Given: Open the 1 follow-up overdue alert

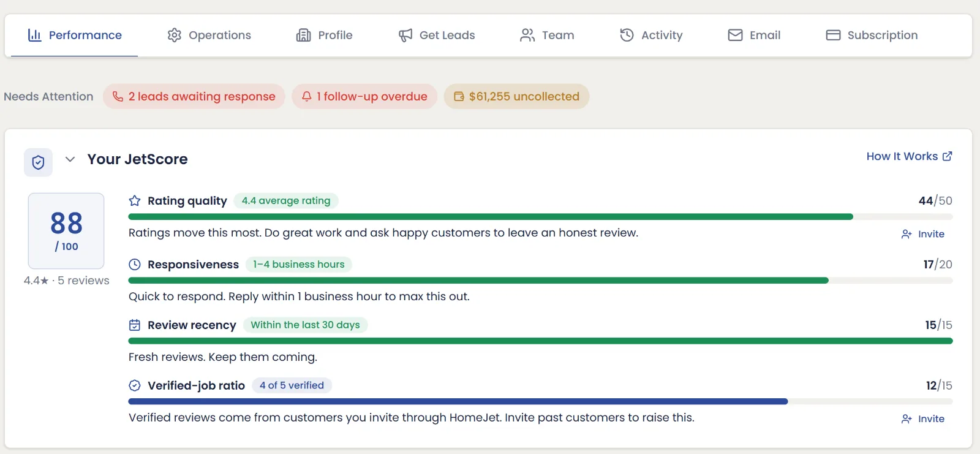Looking at the screenshot, I should (364, 96).
